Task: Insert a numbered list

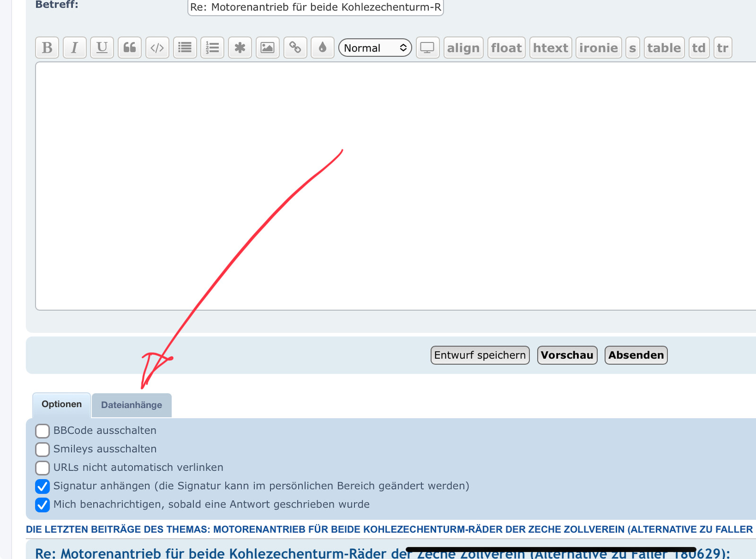Action: pyautogui.click(x=213, y=48)
